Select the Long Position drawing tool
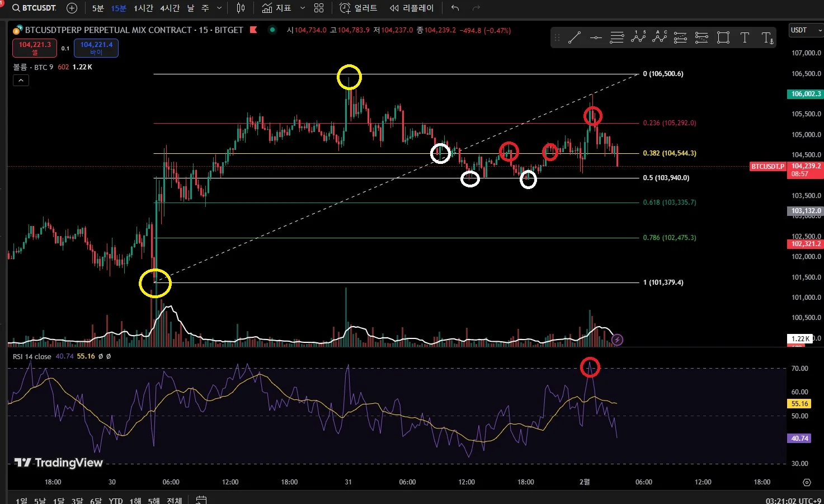This screenshot has height=504, width=824. (x=681, y=37)
